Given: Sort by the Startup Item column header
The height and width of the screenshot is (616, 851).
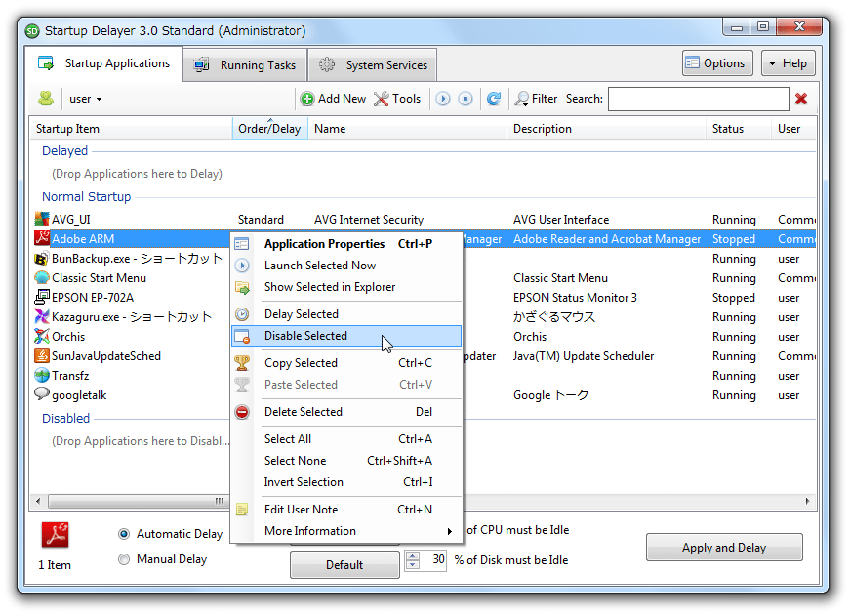Looking at the screenshot, I should (x=131, y=129).
